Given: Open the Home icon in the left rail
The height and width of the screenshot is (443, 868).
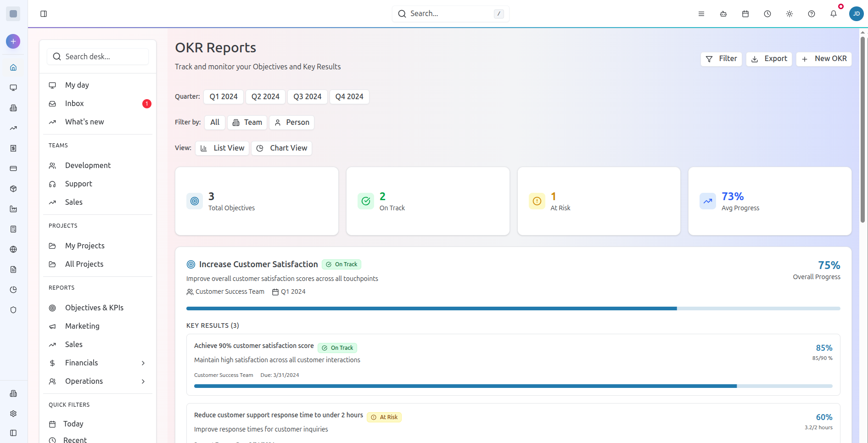Looking at the screenshot, I should point(13,67).
